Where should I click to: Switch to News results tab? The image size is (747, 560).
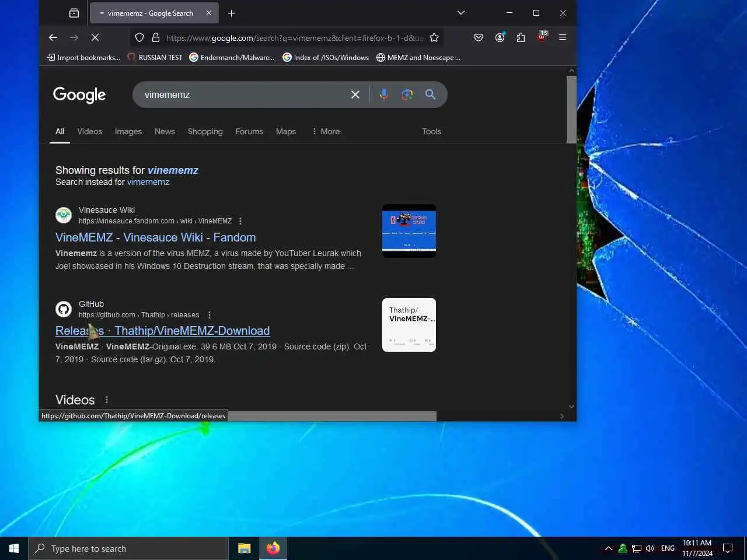pyautogui.click(x=165, y=131)
